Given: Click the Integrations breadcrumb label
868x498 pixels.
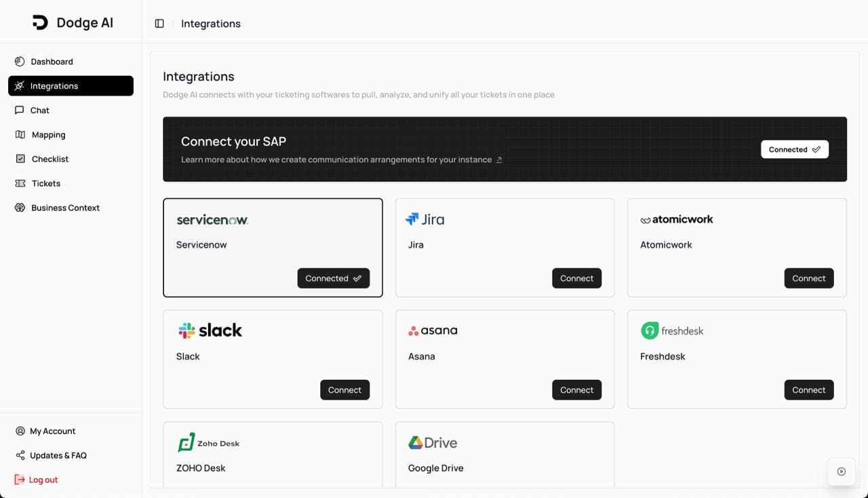Looking at the screenshot, I should click(x=211, y=23).
